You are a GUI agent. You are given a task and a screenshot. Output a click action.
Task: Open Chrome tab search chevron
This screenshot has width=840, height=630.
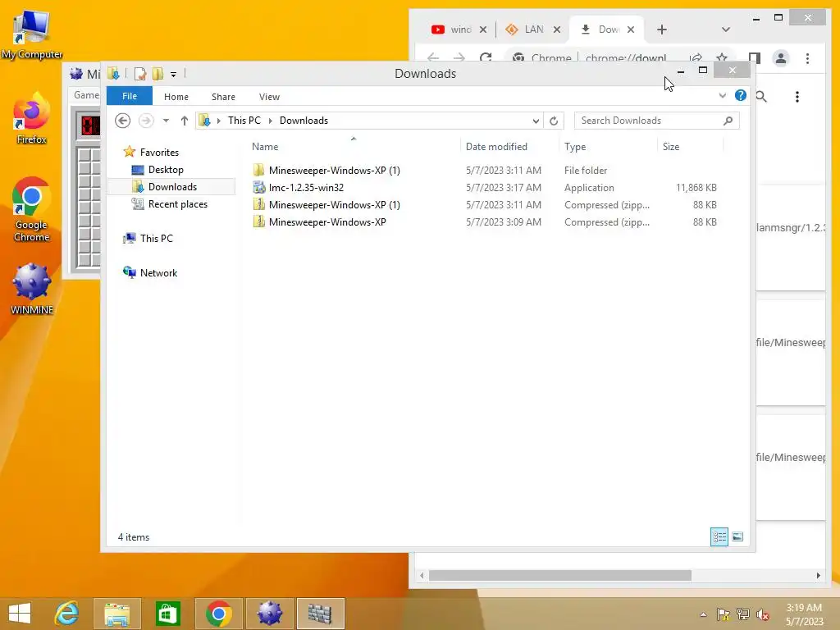point(726,30)
